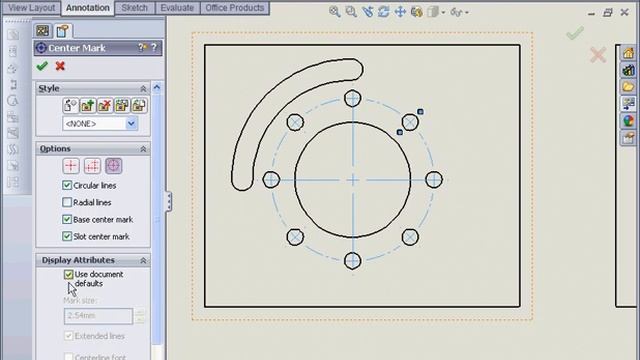Click the panel splitter collapse handle
Viewport: 640px width, 360px height.
(x=169, y=202)
